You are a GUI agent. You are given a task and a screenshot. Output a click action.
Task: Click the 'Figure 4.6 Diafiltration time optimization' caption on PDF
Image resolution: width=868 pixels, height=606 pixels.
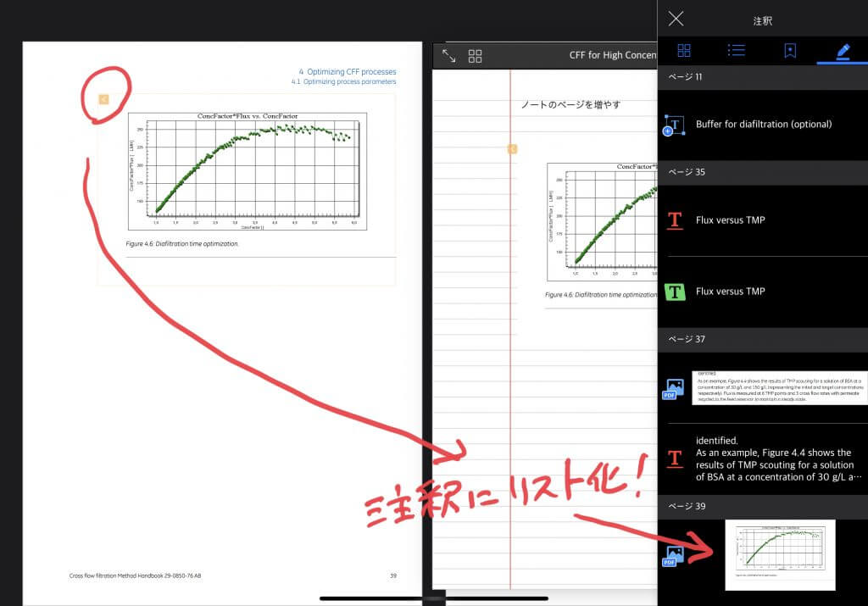pyautogui.click(x=181, y=244)
